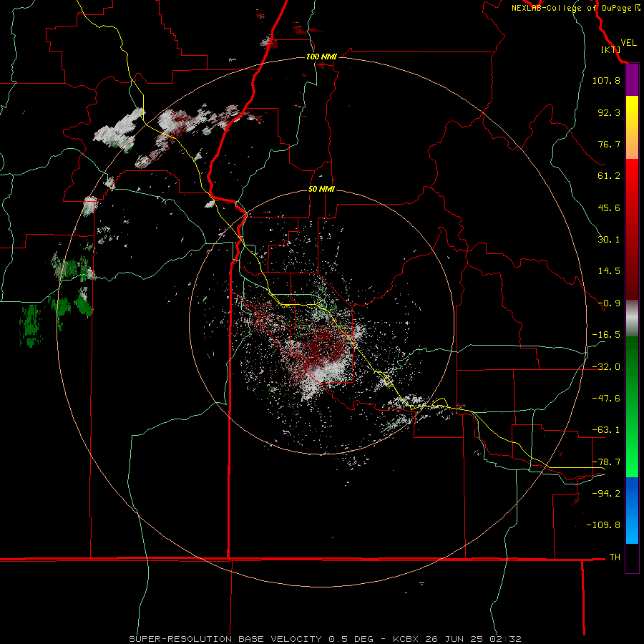Click the 76.7 velocity scale value
This screenshot has height=644, width=644.
[x=609, y=144]
